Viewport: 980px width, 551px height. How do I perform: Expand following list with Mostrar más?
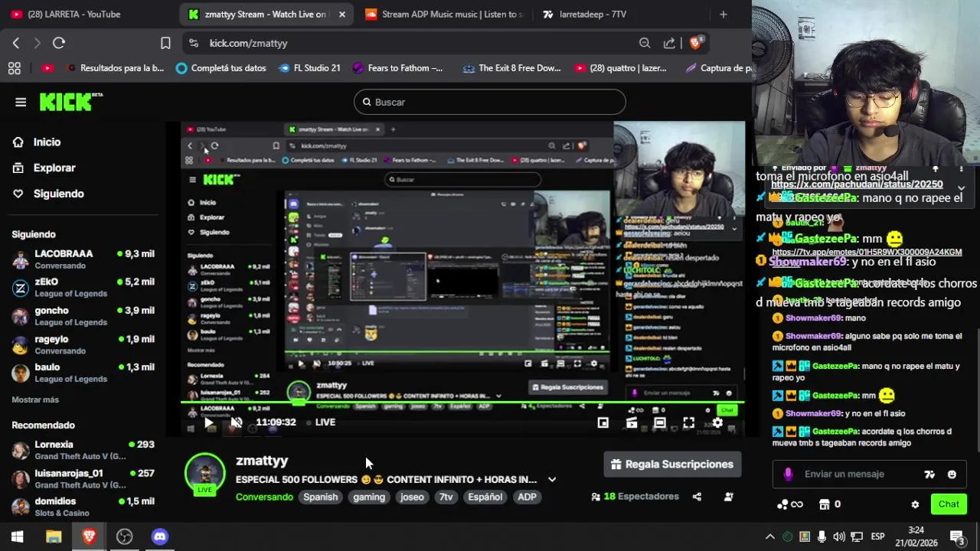coord(35,399)
